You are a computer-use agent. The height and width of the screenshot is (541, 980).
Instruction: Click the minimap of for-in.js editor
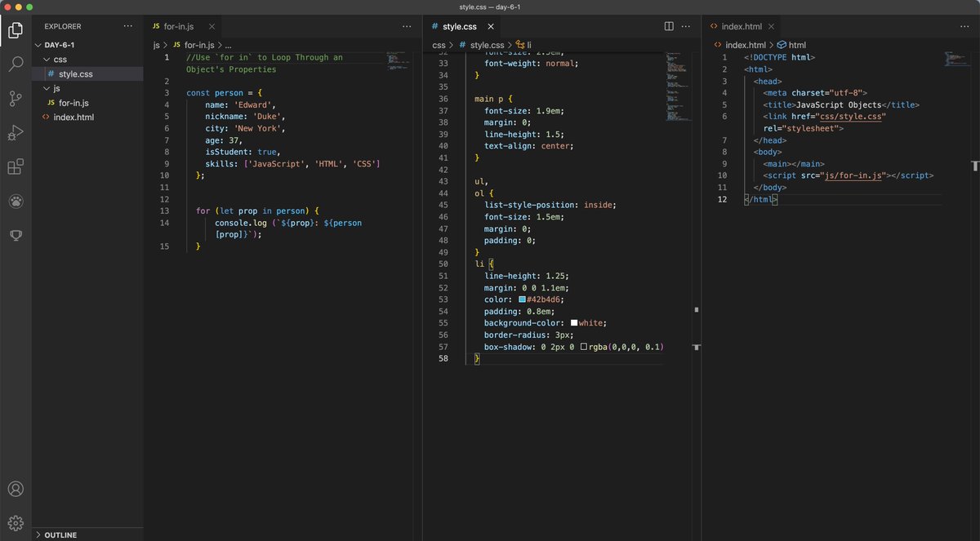tap(400, 60)
